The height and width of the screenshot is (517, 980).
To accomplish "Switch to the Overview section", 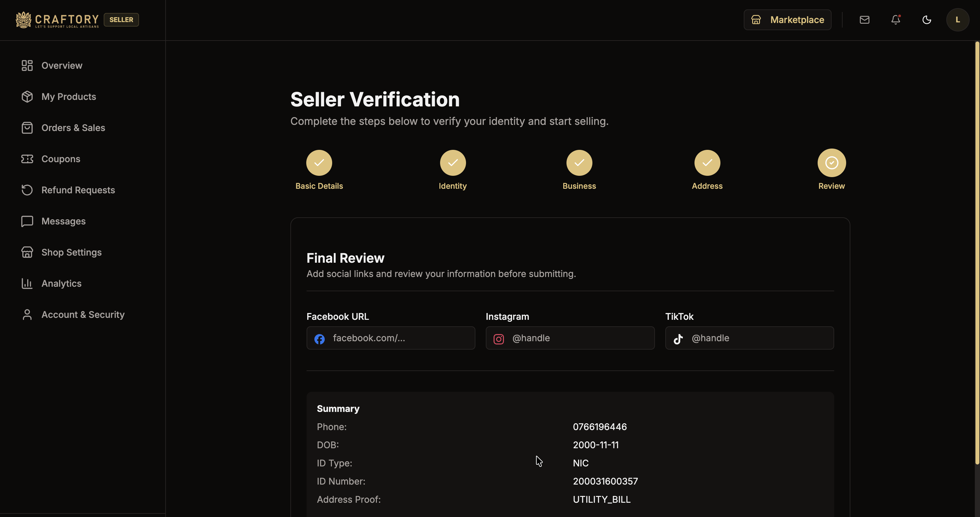I will pyautogui.click(x=62, y=65).
